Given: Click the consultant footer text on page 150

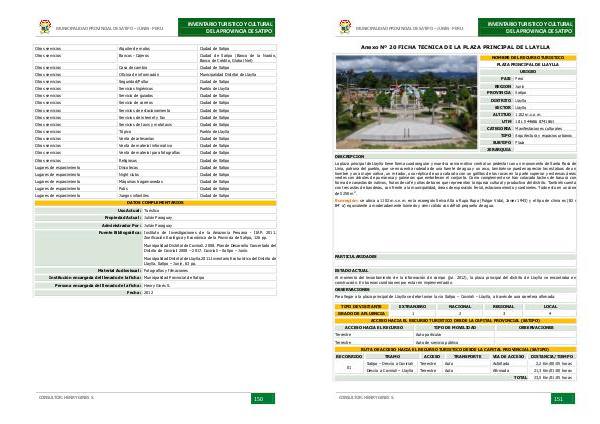Looking at the screenshot, I should point(66,398).
